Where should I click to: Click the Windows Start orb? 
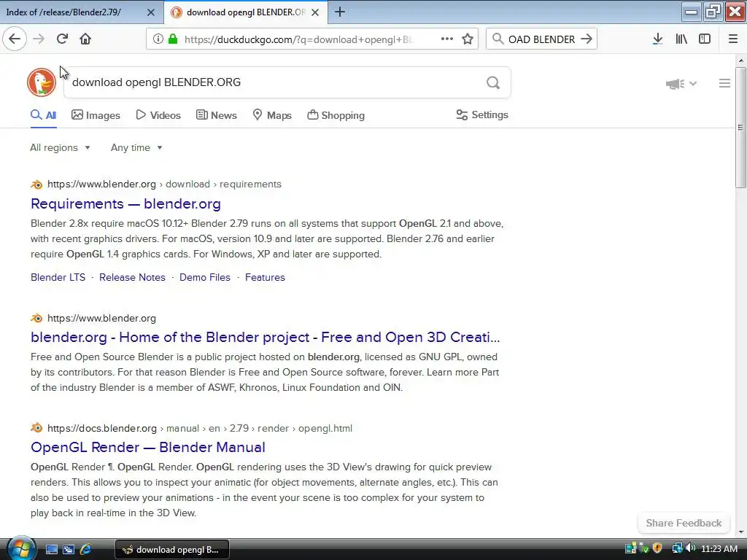(21, 549)
